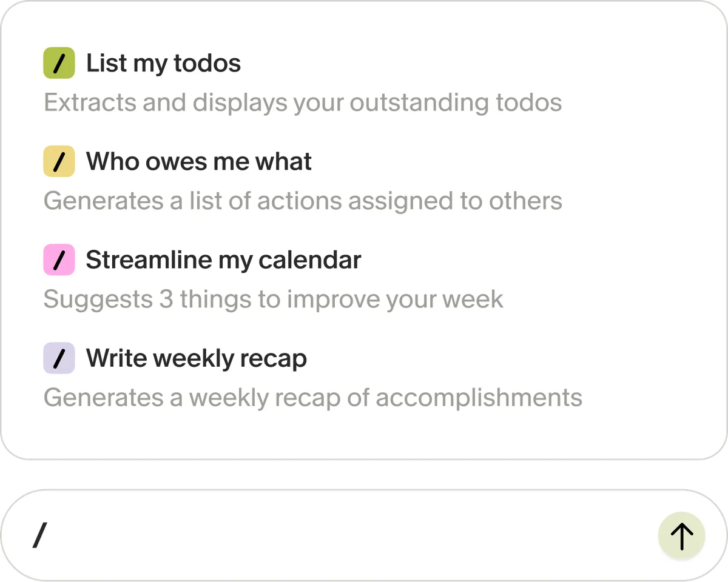This screenshot has width=728, height=582.
Task: Click the pink slash icon beside Streamline my calendar
Action: click(x=58, y=259)
